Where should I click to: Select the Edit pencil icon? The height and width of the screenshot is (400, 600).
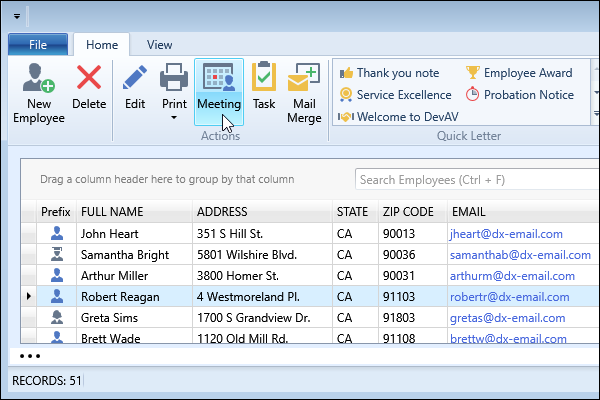point(135,80)
